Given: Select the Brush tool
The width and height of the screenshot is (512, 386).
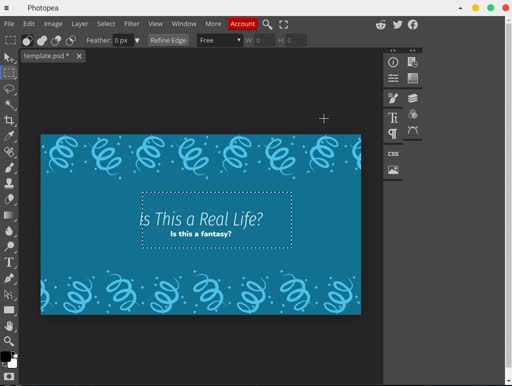Looking at the screenshot, I should (x=9, y=167).
